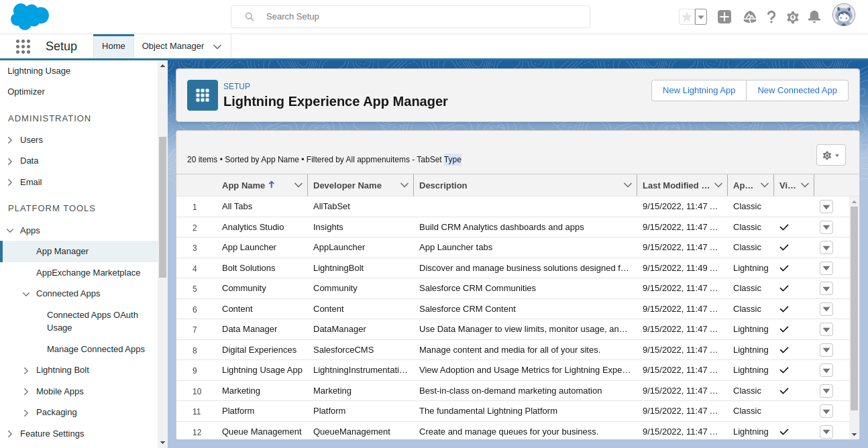
Task: Click the App Manager grid icon in header
Action: coord(203,95)
